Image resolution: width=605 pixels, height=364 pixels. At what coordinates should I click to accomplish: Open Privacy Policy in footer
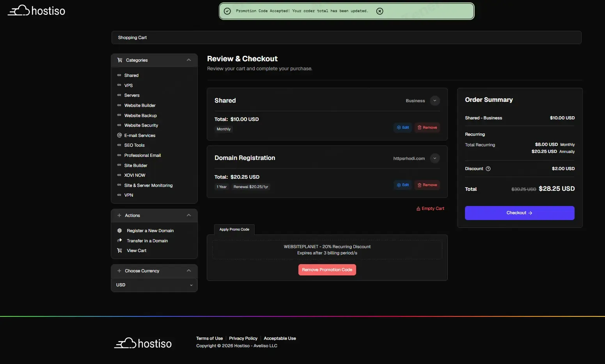point(243,338)
